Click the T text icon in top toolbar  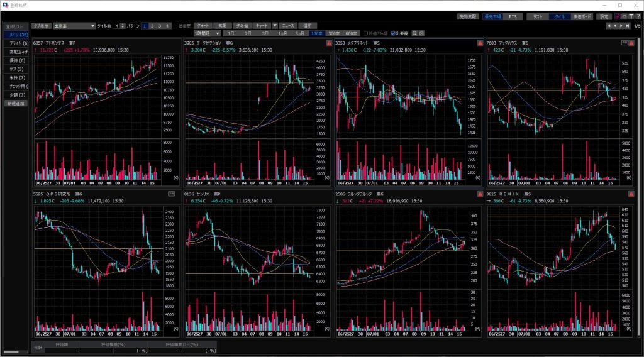[x=631, y=16]
